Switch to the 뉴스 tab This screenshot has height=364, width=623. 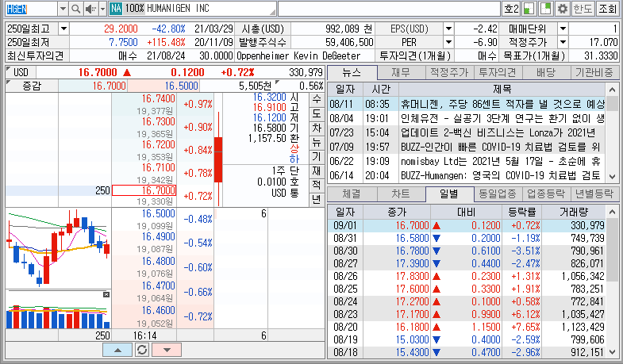tap(352, 73)
